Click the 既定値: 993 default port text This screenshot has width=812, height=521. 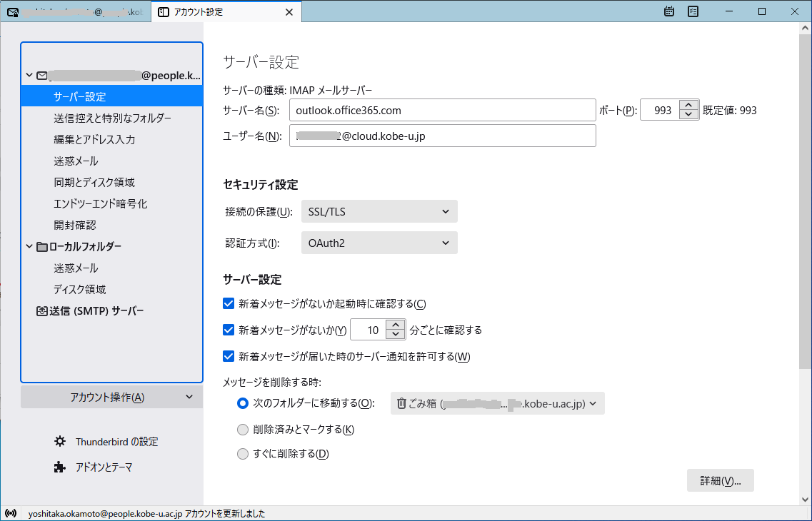tap(730, 110)
